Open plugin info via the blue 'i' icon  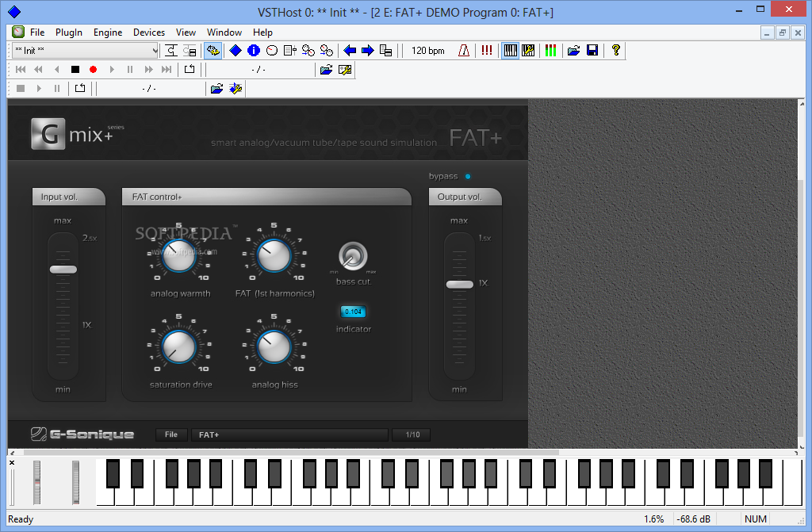[x=254, y=50]
